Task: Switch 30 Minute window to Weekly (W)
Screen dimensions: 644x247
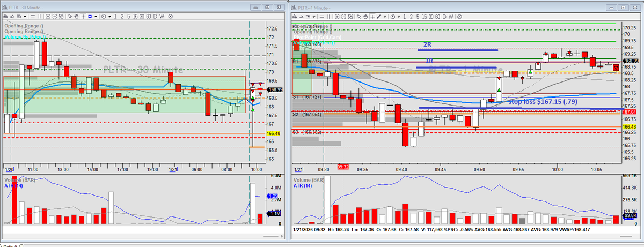Action: coord(162,17)
